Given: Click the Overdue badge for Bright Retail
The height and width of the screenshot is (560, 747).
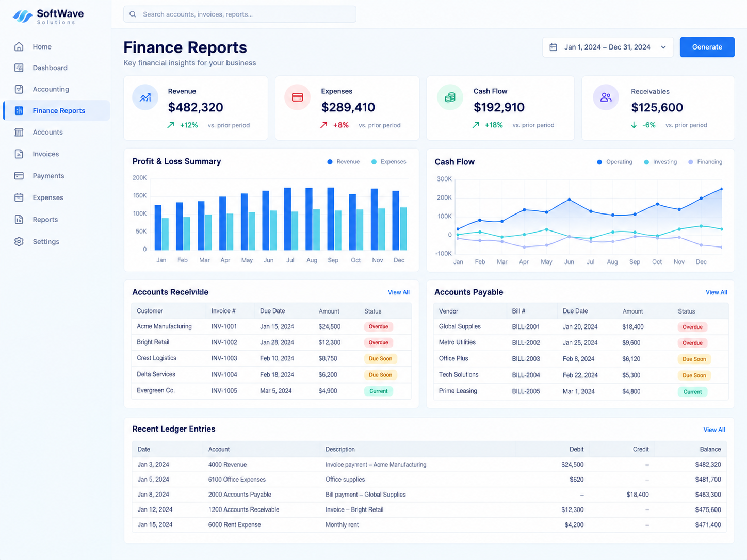Looking at the screenshot, I should coord(379,342).
